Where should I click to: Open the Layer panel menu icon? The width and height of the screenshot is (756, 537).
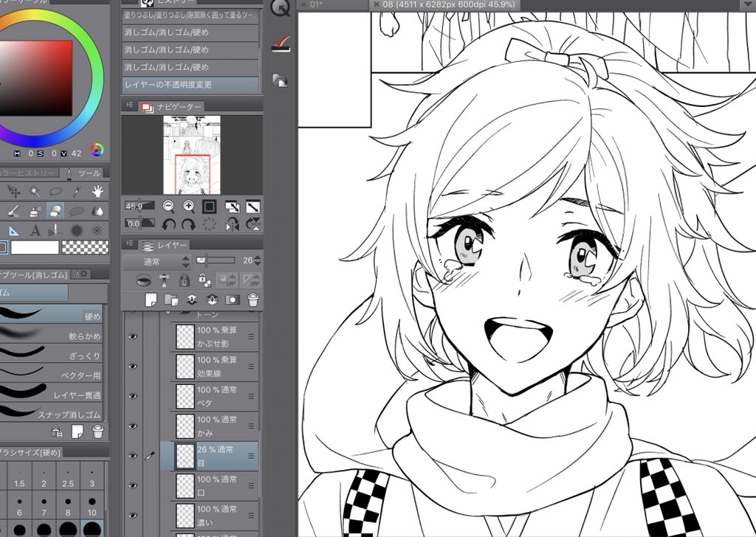pyautogui.click(x=130, y=243)
